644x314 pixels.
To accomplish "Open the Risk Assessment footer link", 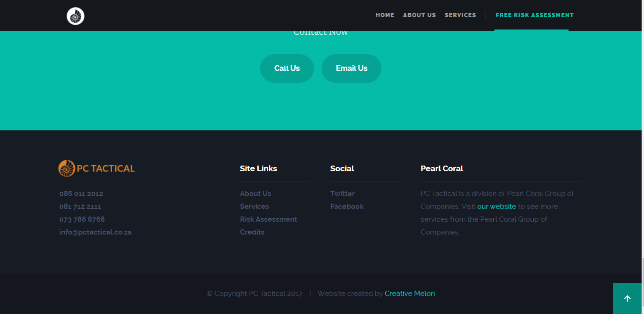I will pyautogui.click(x=268, y=219).
